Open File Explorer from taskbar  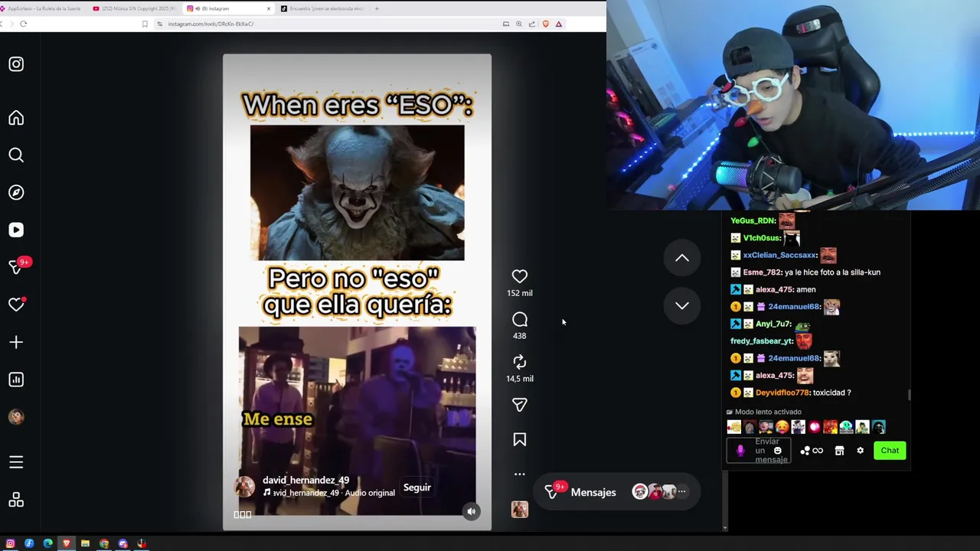(86, 543)
